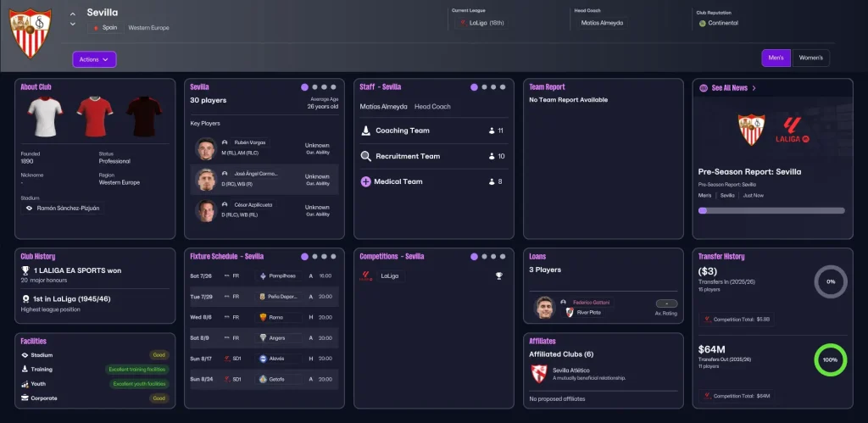The image size is (868, 423).
Task: Click the Training facility icon
Action: point(25,370)
